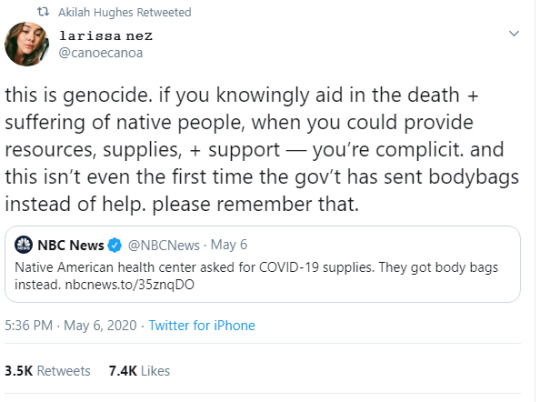Open the Twitter for iPhone source link

click(x=202, y=325)
